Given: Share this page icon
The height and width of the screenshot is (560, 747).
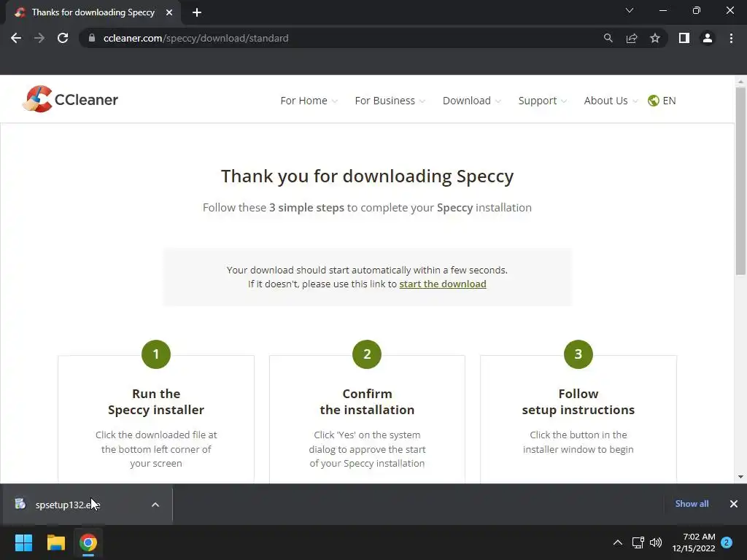Looking at the screenshot, I should (x=632, y=38).
